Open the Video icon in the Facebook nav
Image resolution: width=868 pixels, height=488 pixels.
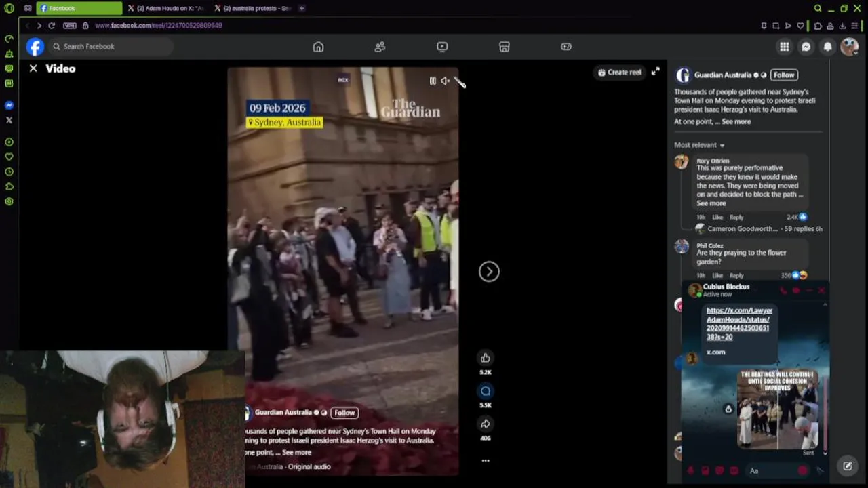click(x=442, y=47)
